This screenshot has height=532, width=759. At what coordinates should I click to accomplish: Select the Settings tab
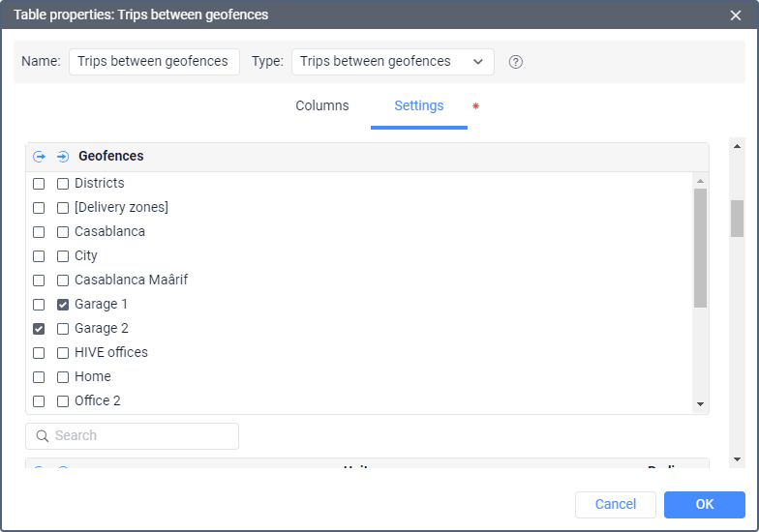point(418,106)
